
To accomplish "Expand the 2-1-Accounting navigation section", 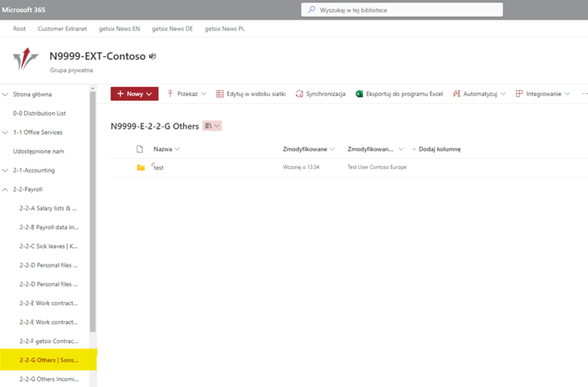I will click(5, 170).
